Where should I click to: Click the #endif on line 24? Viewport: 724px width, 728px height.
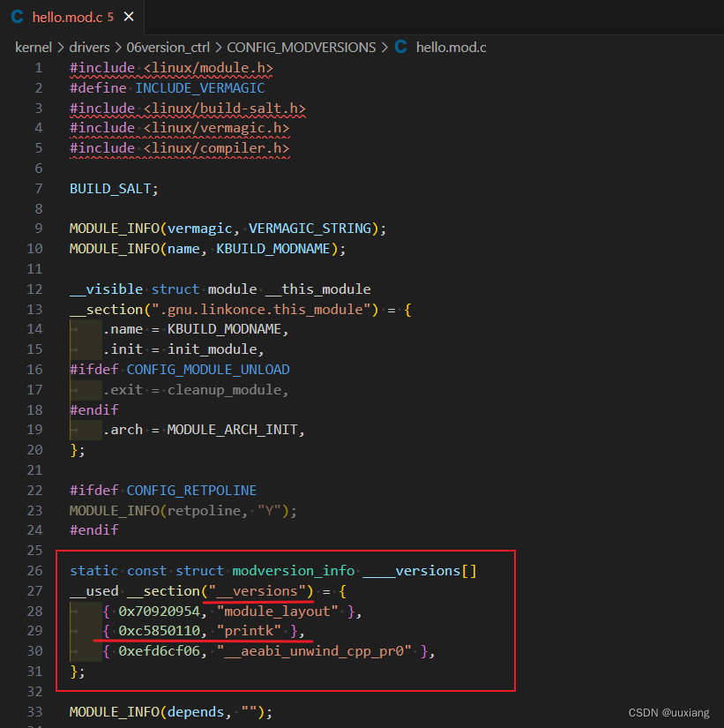[x=94, y=530]
